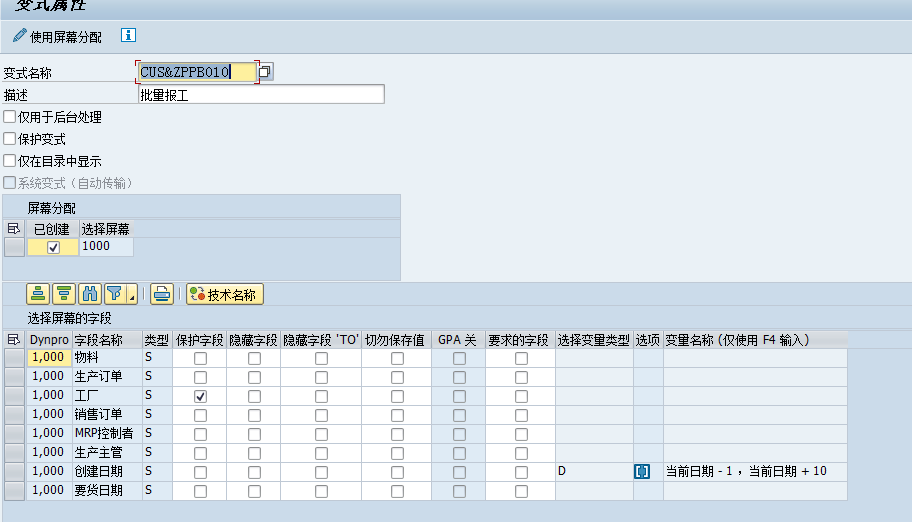Click the sort descending toolbar icon
Image resolution: width=912 pixels, height=522 pixels.
(x=64, y=294)
